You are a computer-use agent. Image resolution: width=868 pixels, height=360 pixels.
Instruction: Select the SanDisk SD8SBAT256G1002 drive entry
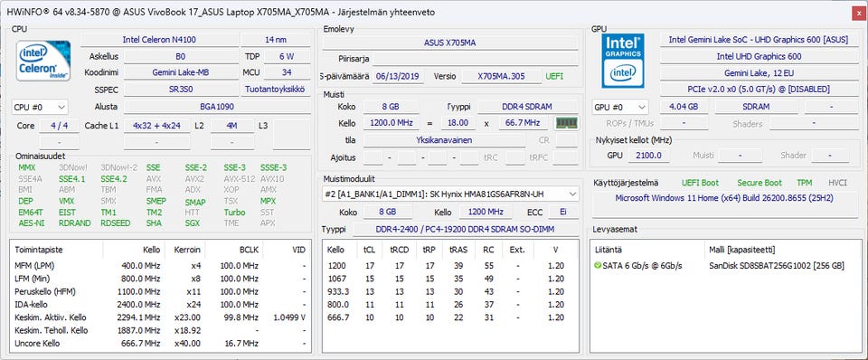pos(776,266)
